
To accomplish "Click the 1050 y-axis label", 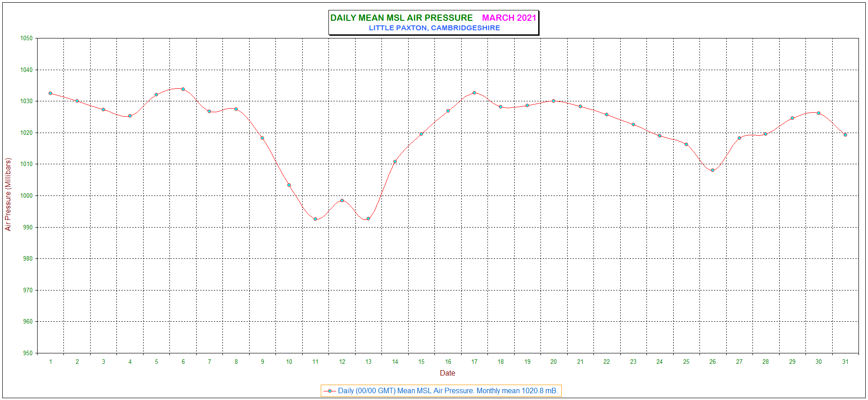I will click(x=26, y=38).
